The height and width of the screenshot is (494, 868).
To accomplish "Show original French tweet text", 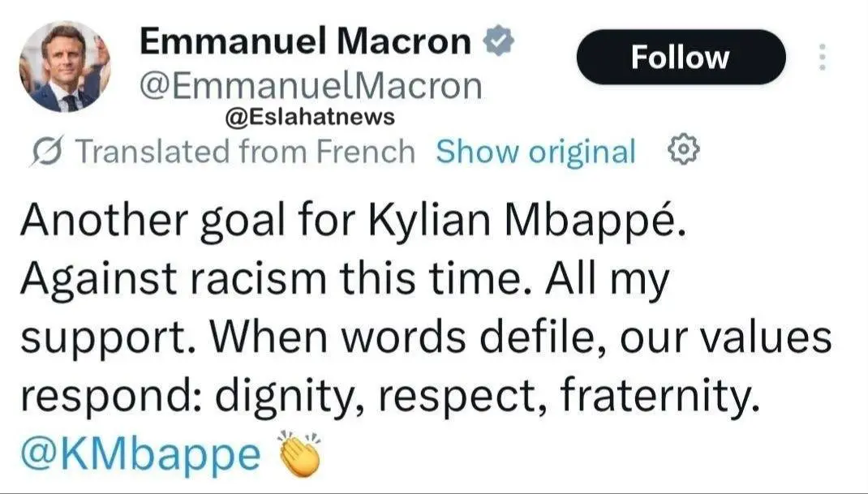I will pyautogui.click(x=535, y=151).
